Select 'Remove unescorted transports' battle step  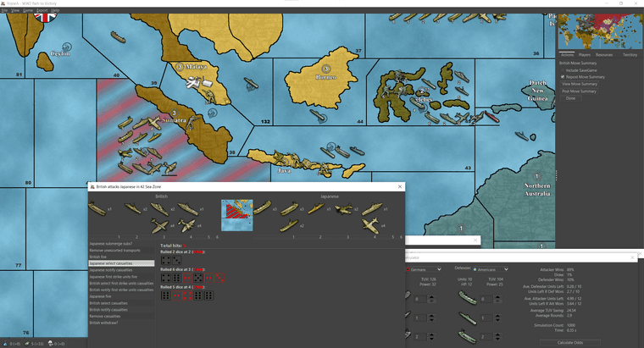[x=121, y=251]
